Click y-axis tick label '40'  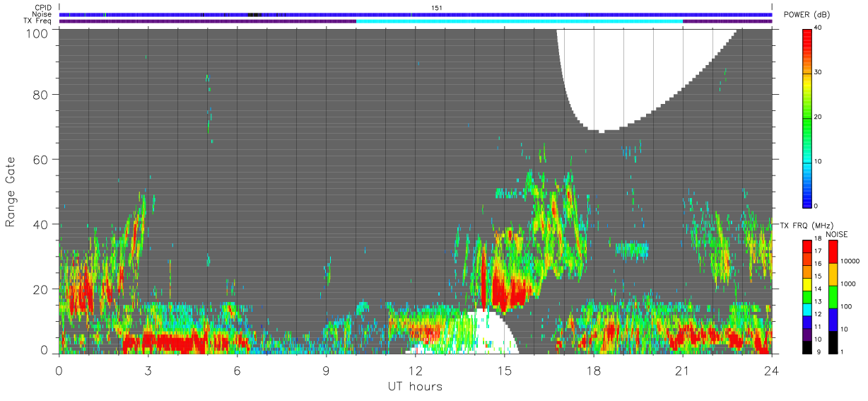(40, 224)
